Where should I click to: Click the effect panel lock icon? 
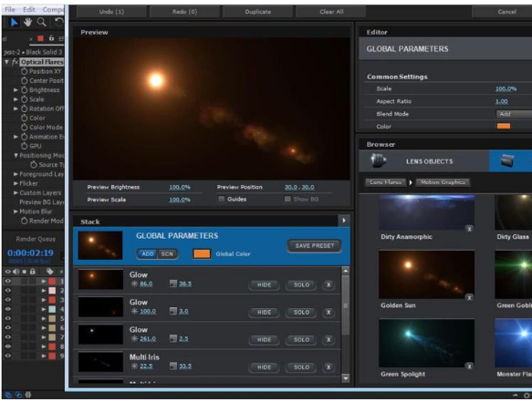point(51,38)
